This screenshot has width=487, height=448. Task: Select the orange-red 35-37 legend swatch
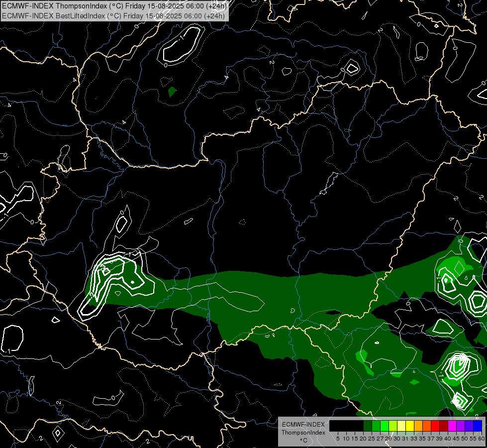tap(427, 426)
